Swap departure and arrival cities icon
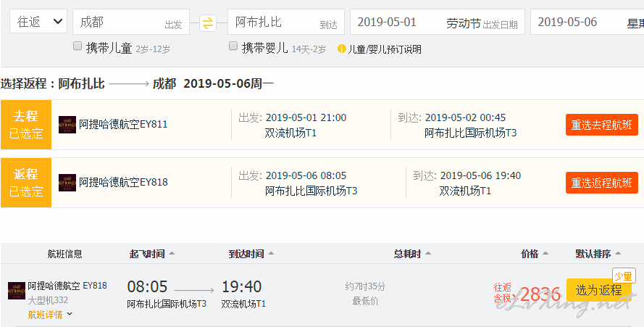Screen dimensions: 644x327 [x=208, y=22]
